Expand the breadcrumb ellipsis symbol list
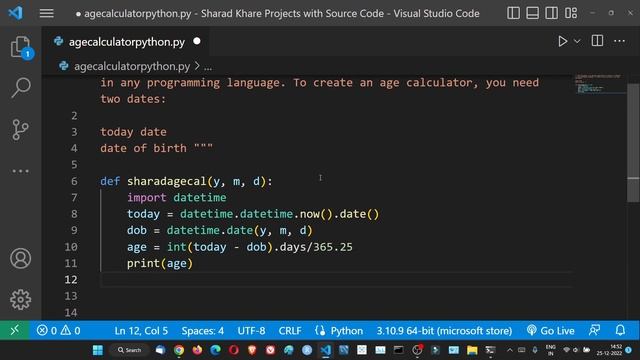Viewport: 640px width, 360px height. click(208, 67)
